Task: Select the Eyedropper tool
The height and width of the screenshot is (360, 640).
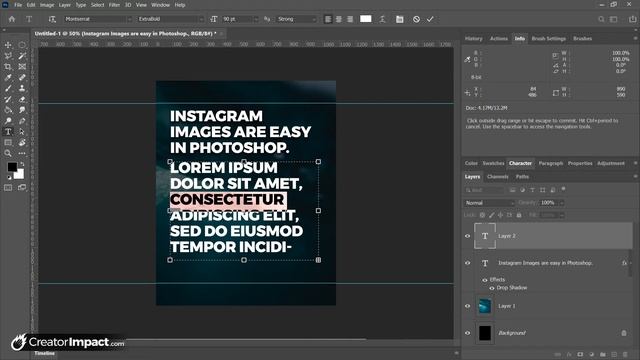Action: (x=8, y=78)
